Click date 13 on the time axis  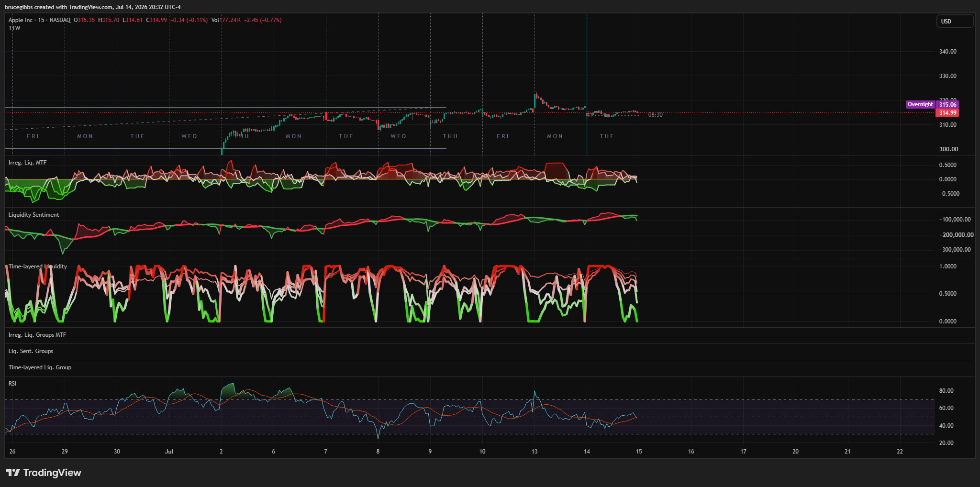(x=535, y=452)
